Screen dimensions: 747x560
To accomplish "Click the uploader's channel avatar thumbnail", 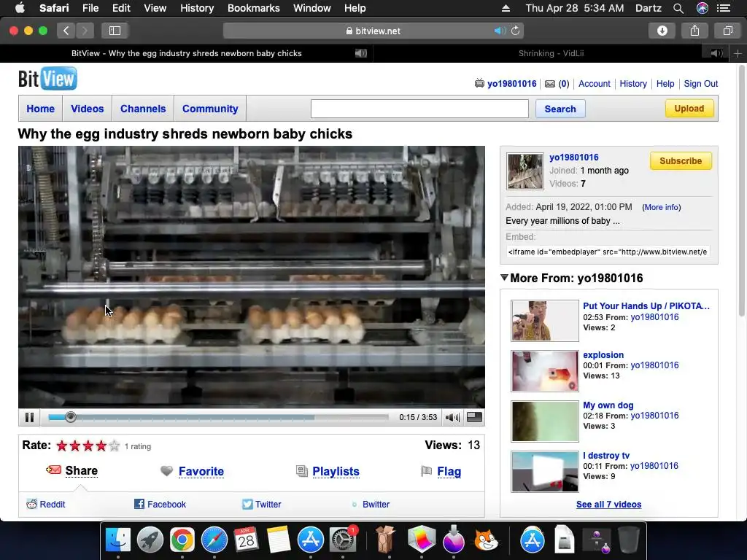I will (x=525, y=171).
